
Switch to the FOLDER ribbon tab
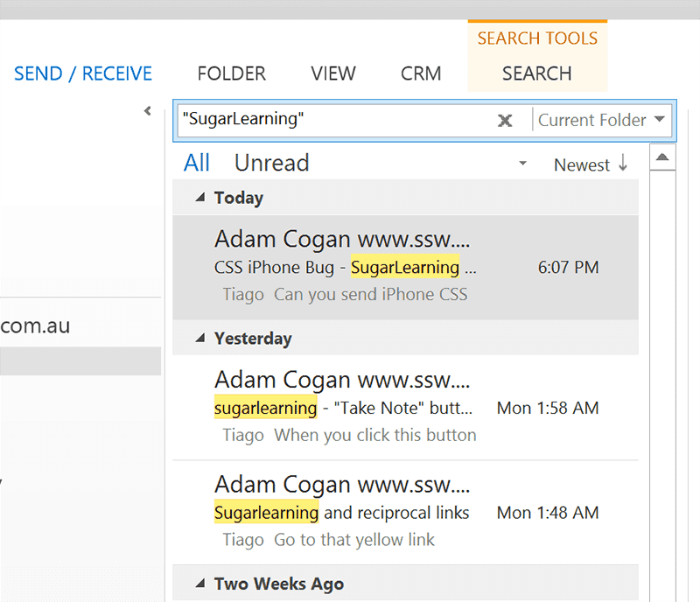pyautogui.click(x=231, y=73)
